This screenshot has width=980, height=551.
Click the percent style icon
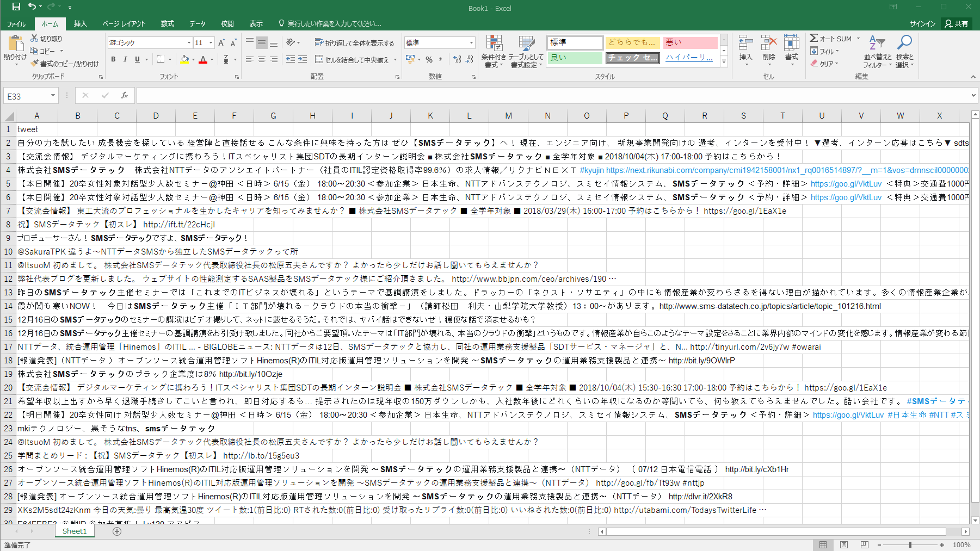[x=429, y=59]
